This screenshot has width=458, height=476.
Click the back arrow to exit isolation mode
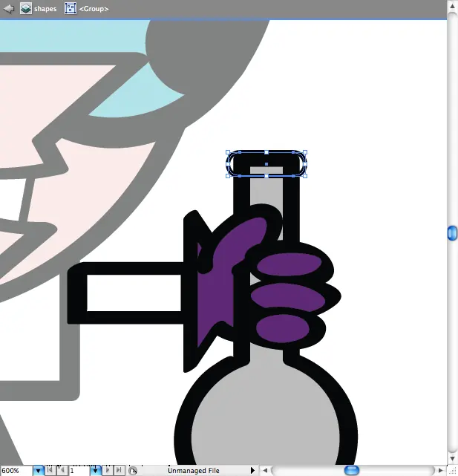[8, 9]
